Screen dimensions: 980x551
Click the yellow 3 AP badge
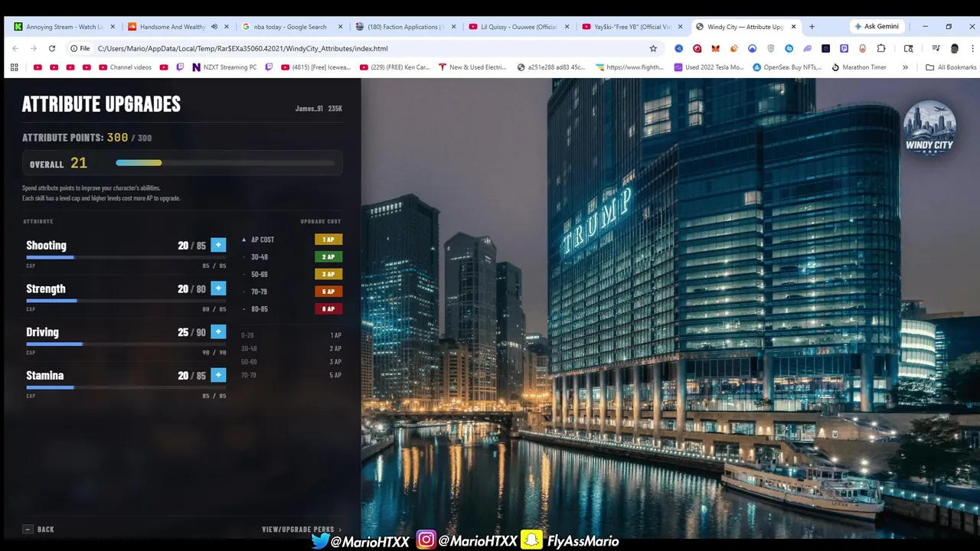pos(328,274)
